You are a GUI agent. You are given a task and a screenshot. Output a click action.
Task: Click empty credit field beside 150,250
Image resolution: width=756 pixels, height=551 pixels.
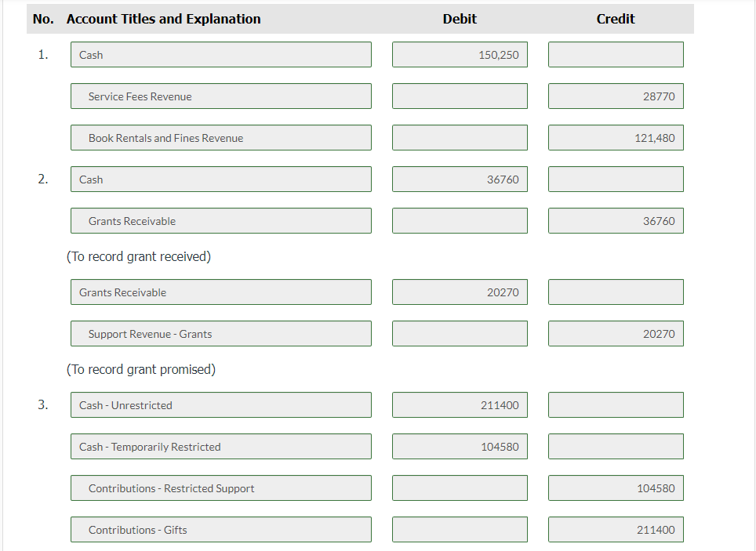point(616,55)
